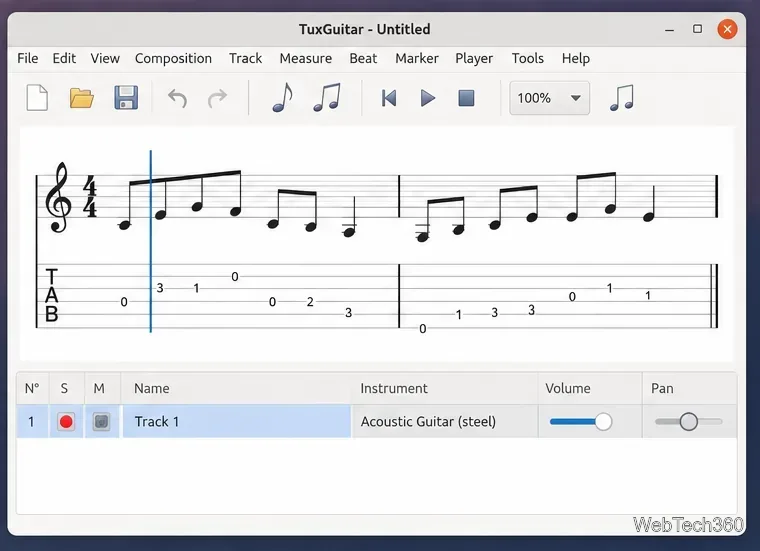The image size is (760, 551).
Task: Click the Acoustic Guitar (steel) instrument cell
Action: pyautogui.click(x=444, y=422)
